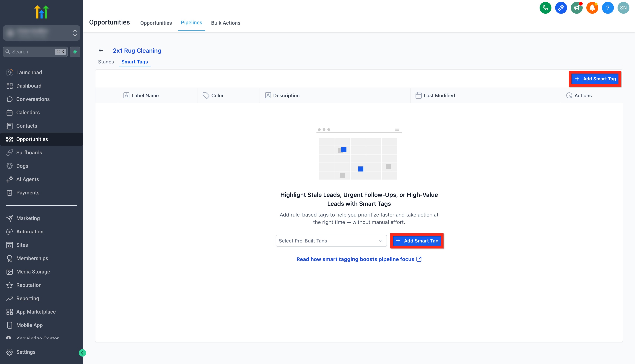Click the blue help question mark icon
635x364 pixels.
[608, 8]
